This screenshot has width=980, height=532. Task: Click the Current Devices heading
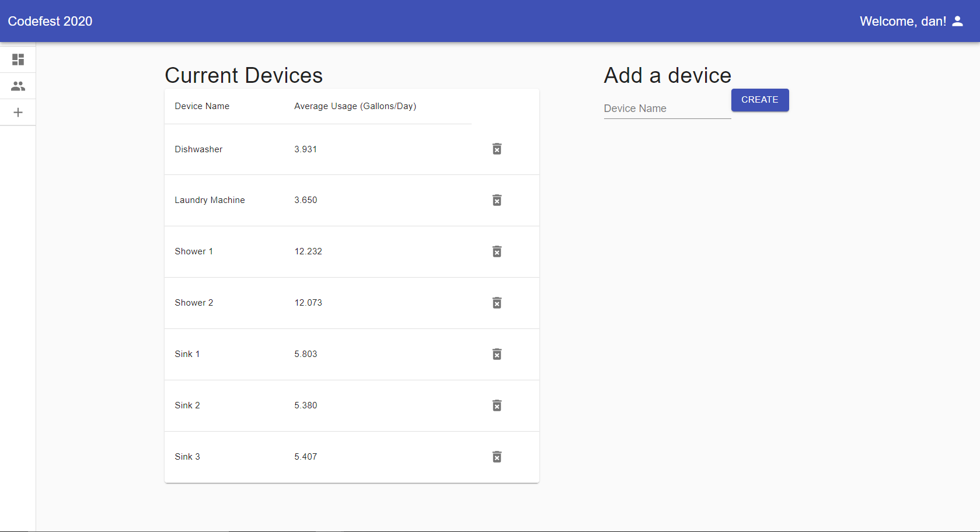click(x=244, y=76)
